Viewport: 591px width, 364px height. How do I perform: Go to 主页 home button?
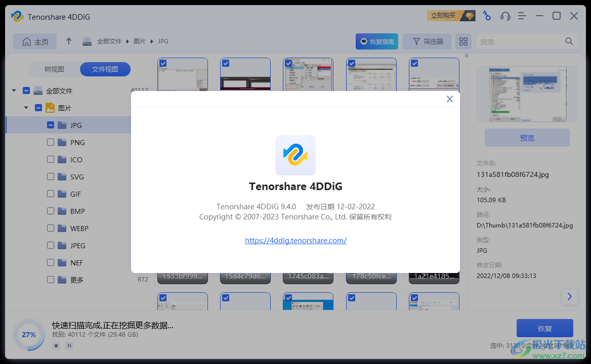tap(35, 42)
